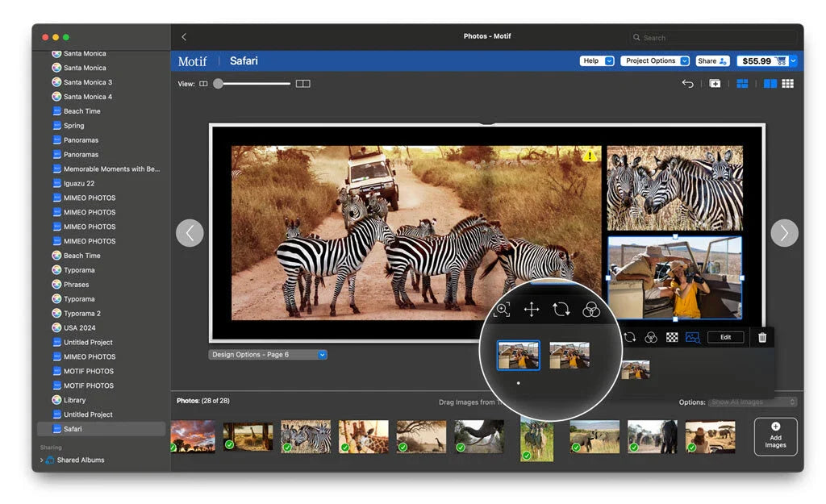The width and height of the screenshot is (826, 504).
Task: Select the Rotate tool in the photo toolbar
Action: pos(561,310)
